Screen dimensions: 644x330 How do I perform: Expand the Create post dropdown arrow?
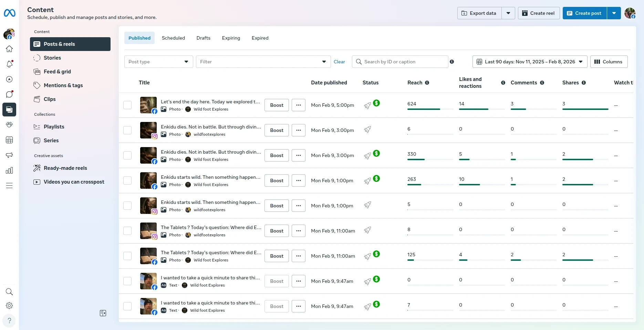tap(614, 13)
